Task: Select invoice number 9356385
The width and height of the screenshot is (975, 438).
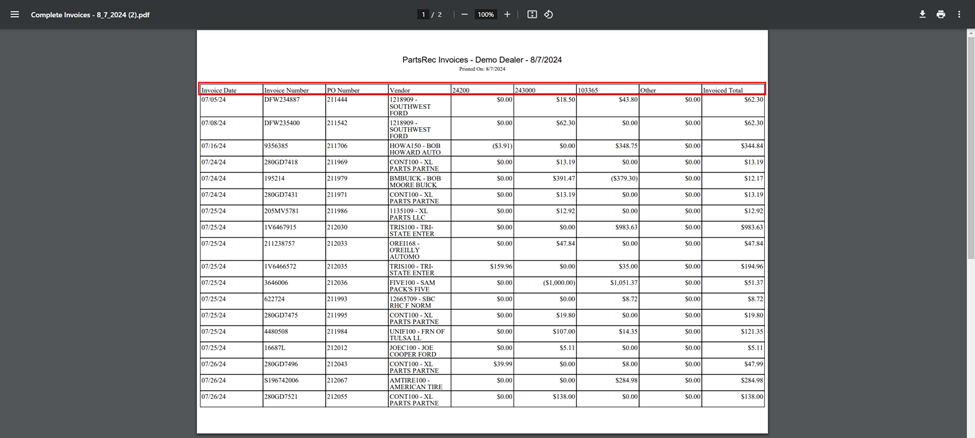Action: (x=276, y=146)
